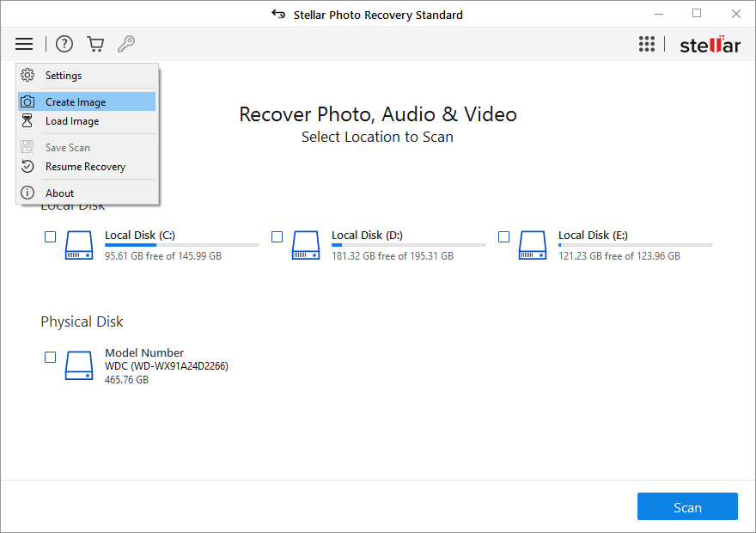Select Load Image in the menu
The image size is (756, 533).
(x=72, y=121)
